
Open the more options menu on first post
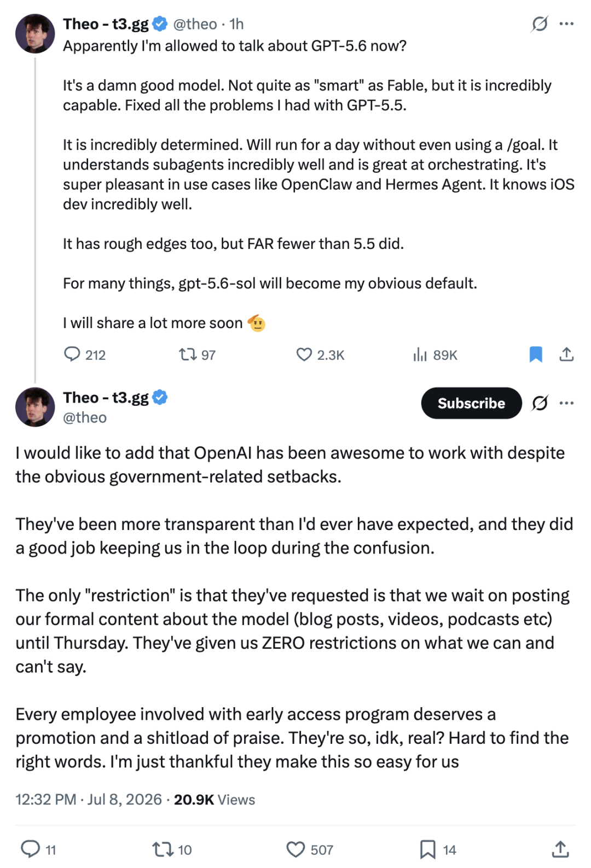pyautogui.click(x=567, y=24)
